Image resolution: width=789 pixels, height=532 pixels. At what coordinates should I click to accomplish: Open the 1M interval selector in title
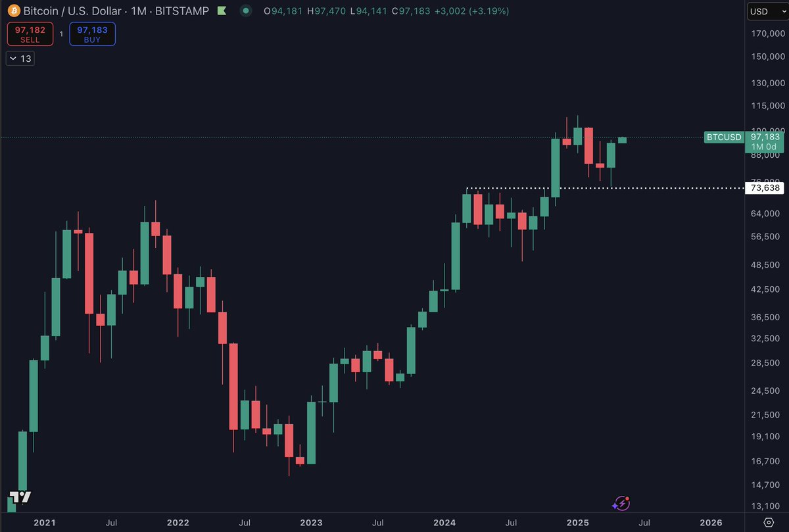[162, 11]
